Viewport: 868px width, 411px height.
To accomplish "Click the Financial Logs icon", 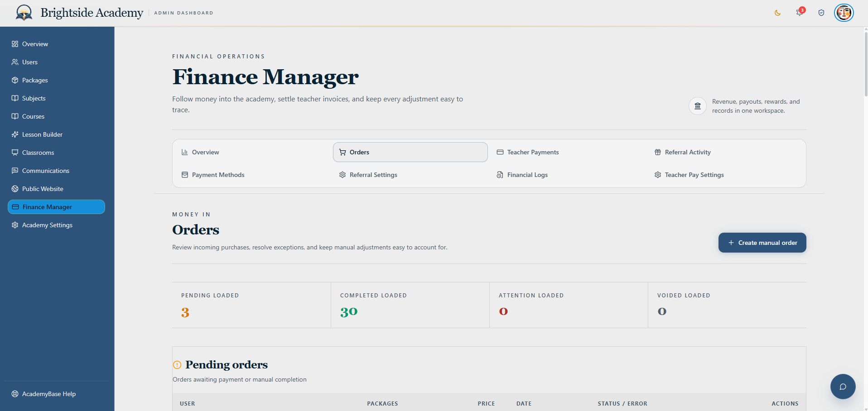I will pyautogui.click(x=500, y=175).
